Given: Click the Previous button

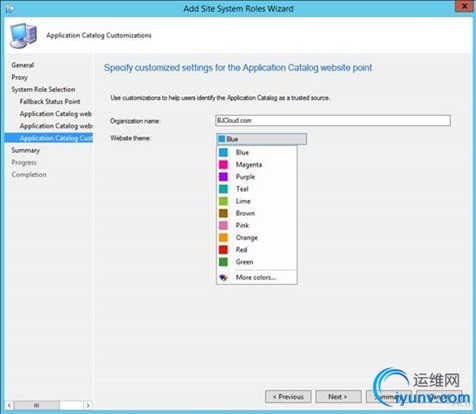Looking at the screenshot, I should pos(288,397).
